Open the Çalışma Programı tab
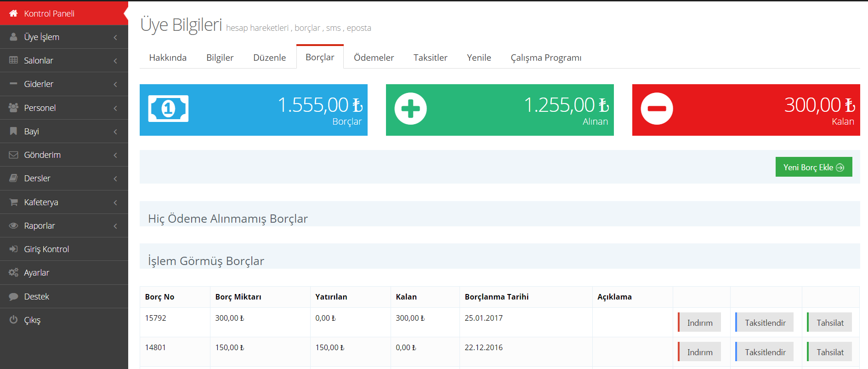The image size is (868, 369). click(545, 58)
